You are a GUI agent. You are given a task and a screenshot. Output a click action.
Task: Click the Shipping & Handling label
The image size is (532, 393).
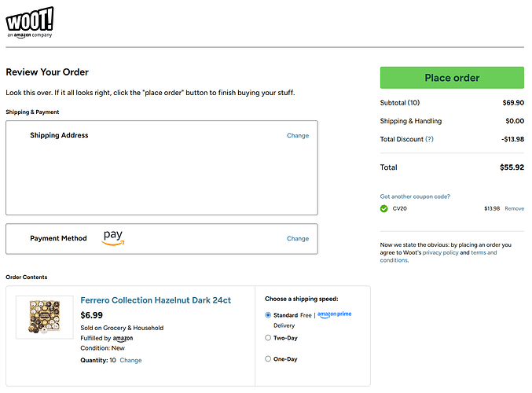[x=411, y=121]
